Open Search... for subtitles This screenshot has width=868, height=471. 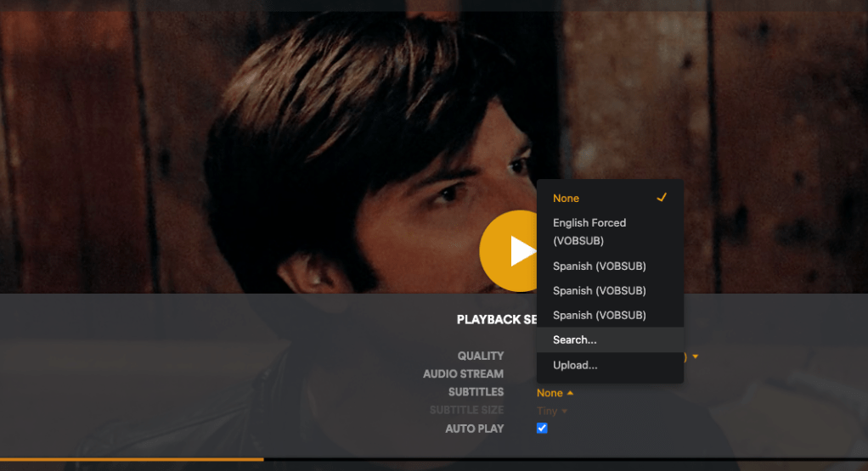(575, 340)
